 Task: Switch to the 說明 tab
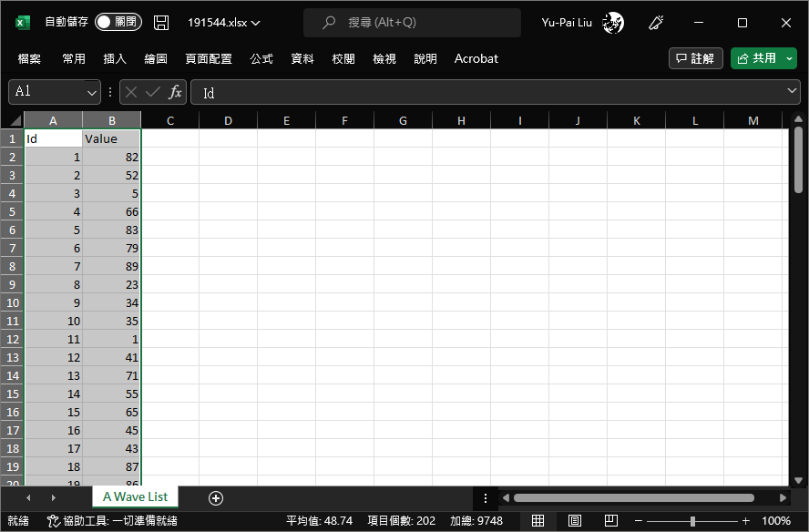425,59
